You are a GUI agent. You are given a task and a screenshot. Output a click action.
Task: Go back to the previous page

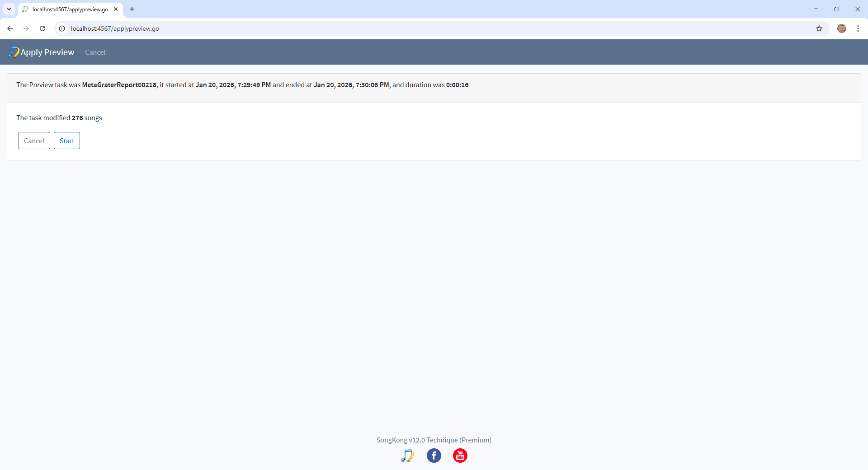click(x=10, y=28)
